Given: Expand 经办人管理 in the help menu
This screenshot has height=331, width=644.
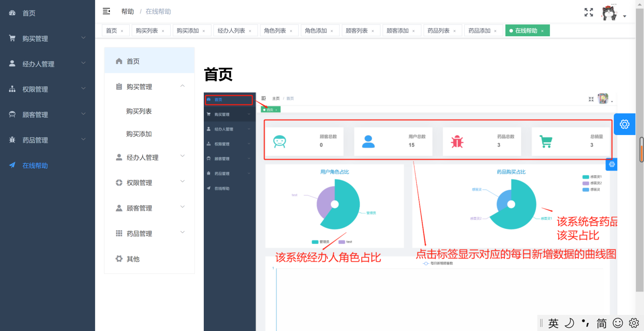Looking at the screenshot, I should (x=182, y=156).
